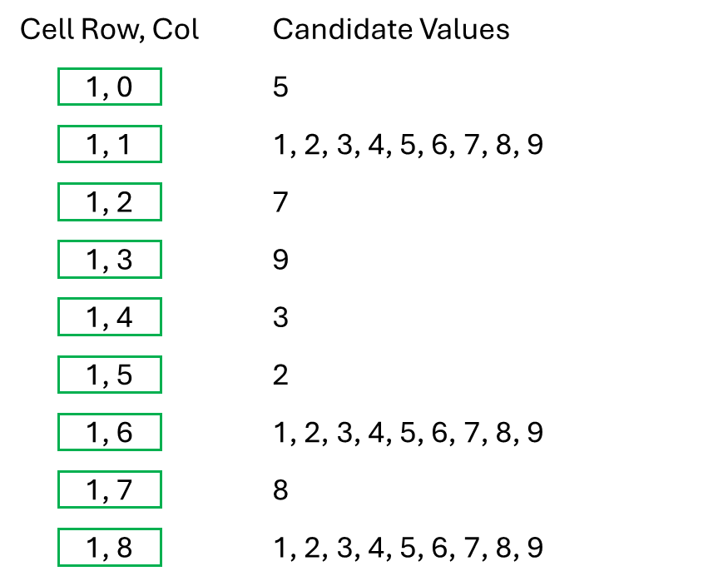Click the green box labeled 1, 2

pos(109,202)
